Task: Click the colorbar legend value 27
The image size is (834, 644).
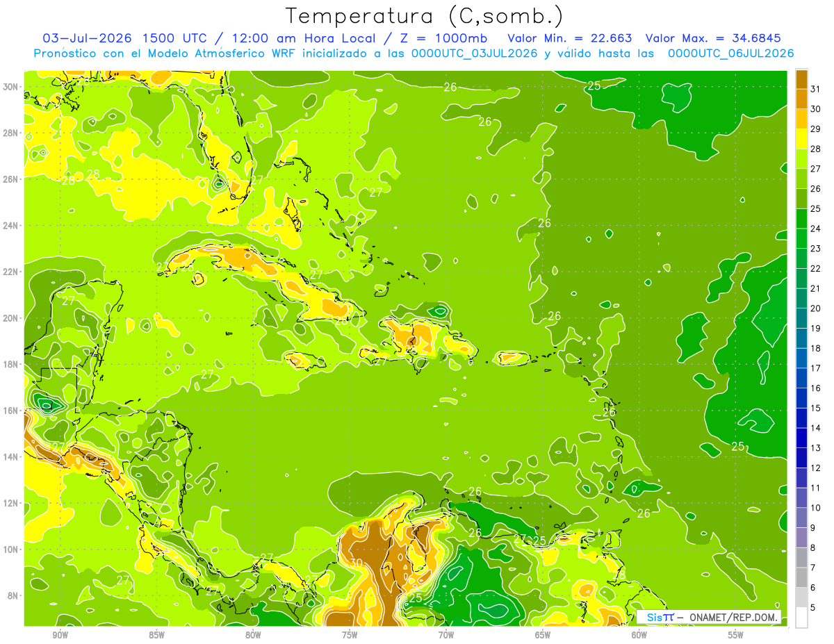Action: click(x=816, y=169)
